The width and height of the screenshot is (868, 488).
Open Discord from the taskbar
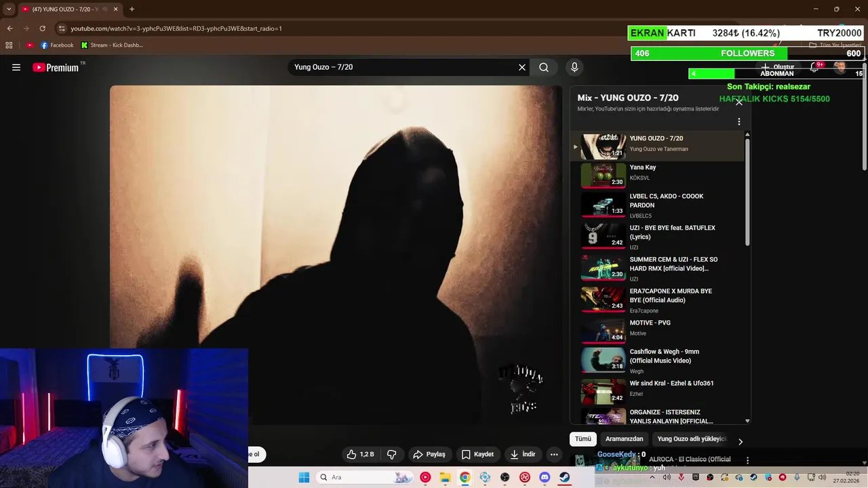[545, 477]
